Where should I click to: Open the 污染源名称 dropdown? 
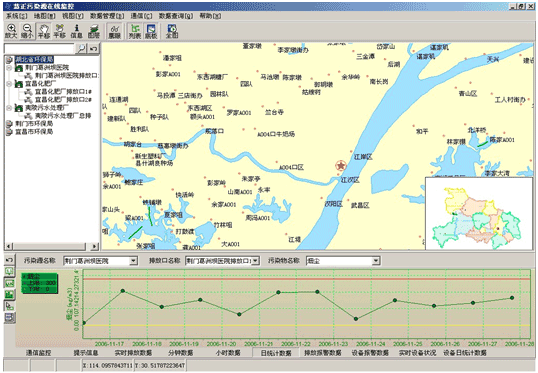133,261
